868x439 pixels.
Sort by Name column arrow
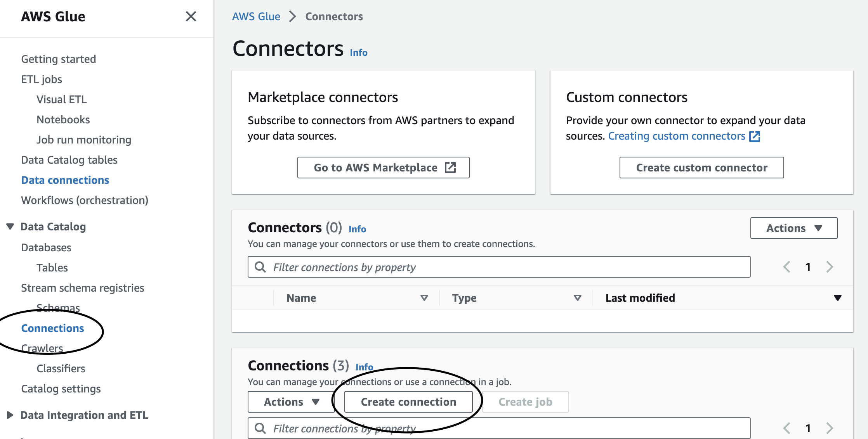[x=424, y=298]
